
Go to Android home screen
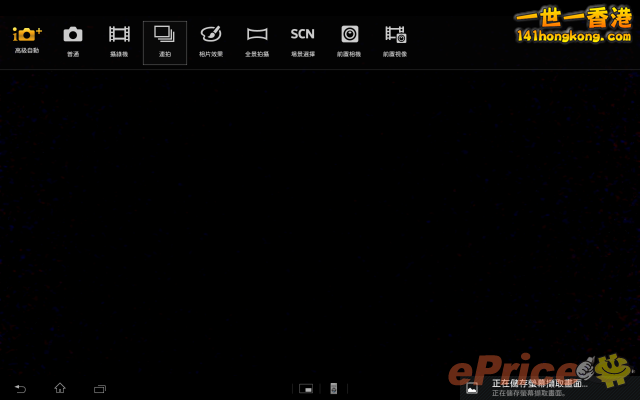pyautogui.click(x=60, y=388)
